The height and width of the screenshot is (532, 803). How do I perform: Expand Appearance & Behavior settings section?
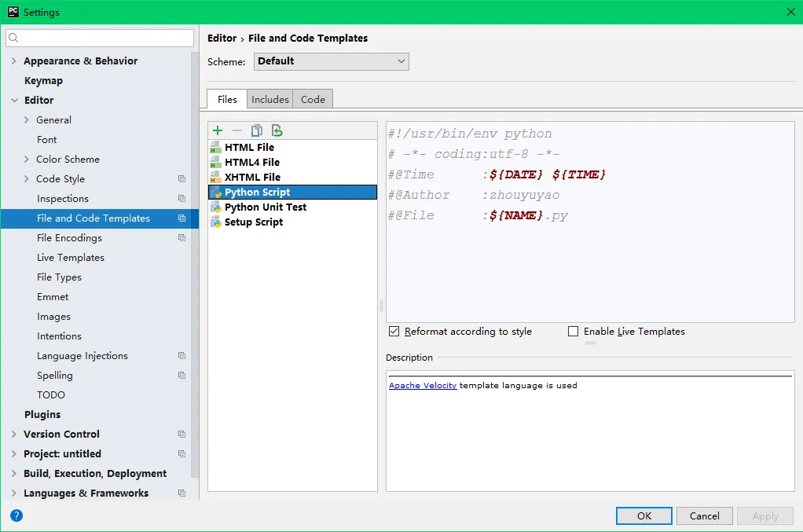[14, 61]
